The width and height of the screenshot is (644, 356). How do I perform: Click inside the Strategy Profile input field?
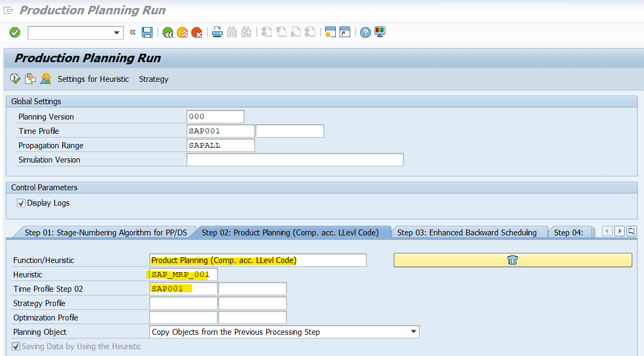183,303
